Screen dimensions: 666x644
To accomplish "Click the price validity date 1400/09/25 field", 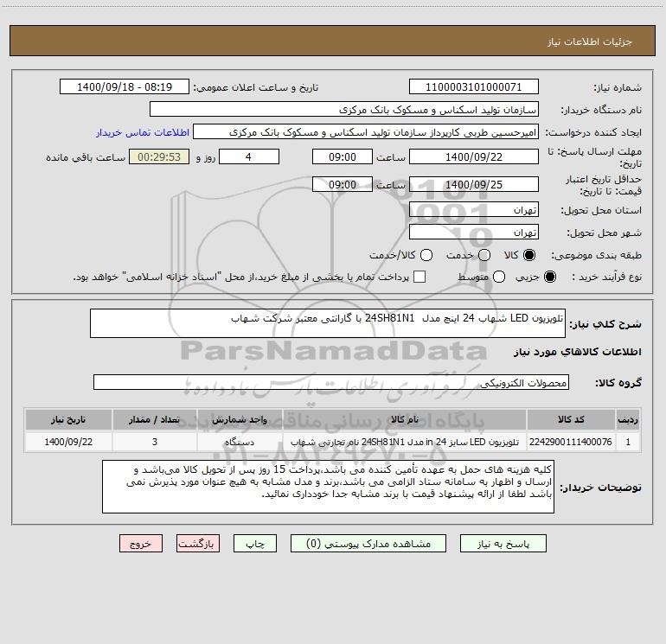I will [x=474, y=184].
